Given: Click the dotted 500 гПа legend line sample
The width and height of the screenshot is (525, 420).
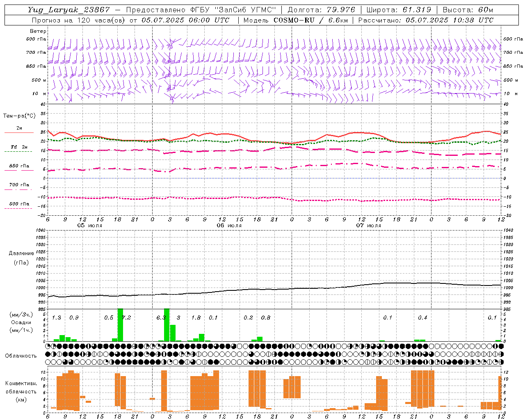Looking at the screenshot, I should tap(18, 209).
